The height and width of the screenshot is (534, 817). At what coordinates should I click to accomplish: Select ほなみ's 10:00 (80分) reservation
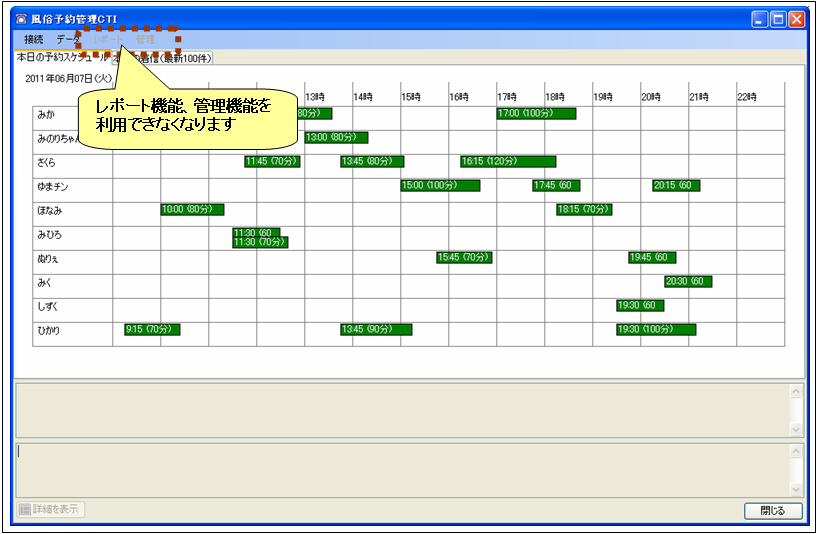coord(192,210)
